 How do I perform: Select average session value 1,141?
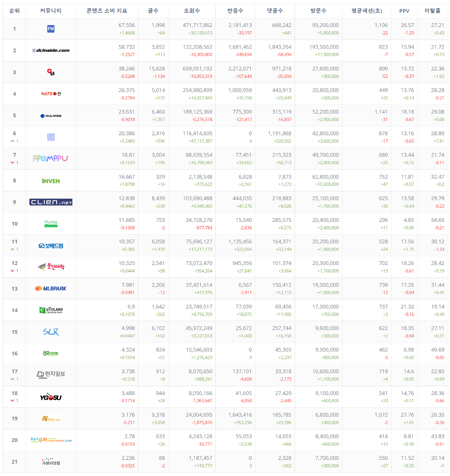coord(381,112)
